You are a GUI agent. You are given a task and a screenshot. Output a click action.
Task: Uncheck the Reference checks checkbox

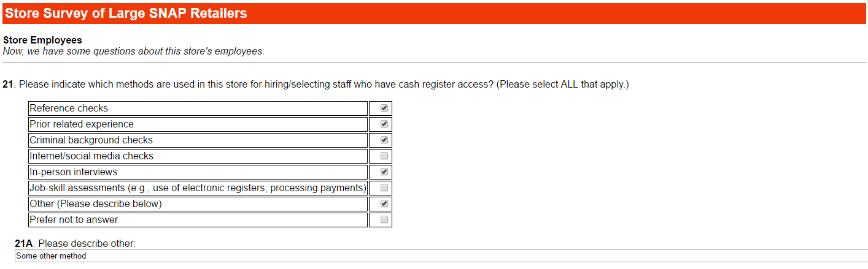point(384,108)
